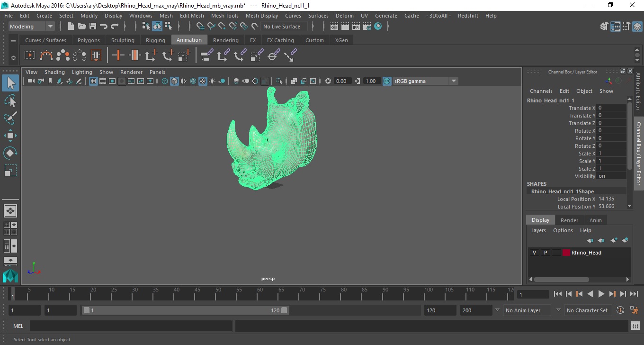Click the Save Scene icon
This screenshot has height=345, width=644.
click(93, 27)
